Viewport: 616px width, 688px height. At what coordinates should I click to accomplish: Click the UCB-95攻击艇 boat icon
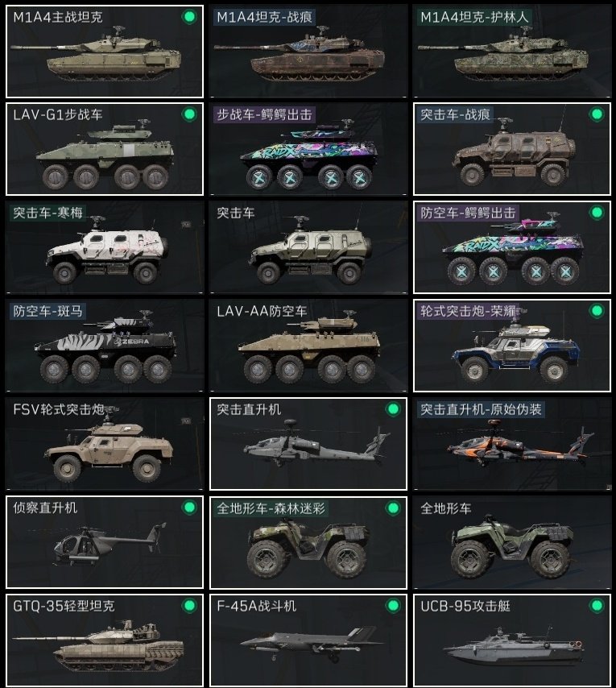pyautogui.click(x=514, y=647)
